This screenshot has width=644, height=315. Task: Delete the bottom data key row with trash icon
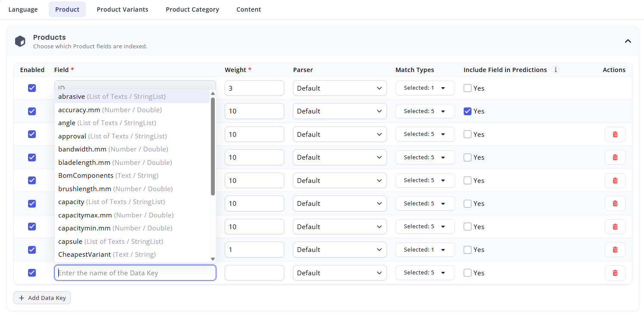coord(615,272)
